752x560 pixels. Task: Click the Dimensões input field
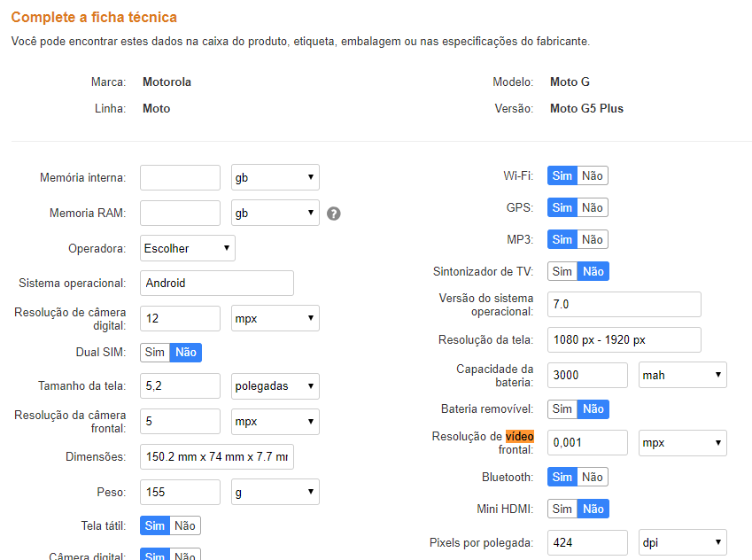tap(217, 457)
